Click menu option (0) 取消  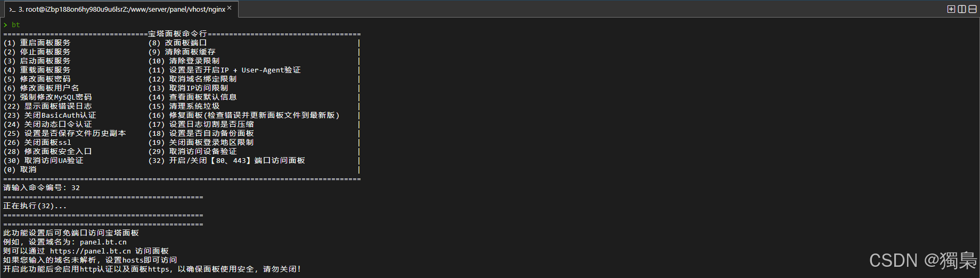click(x=20, y=169)
